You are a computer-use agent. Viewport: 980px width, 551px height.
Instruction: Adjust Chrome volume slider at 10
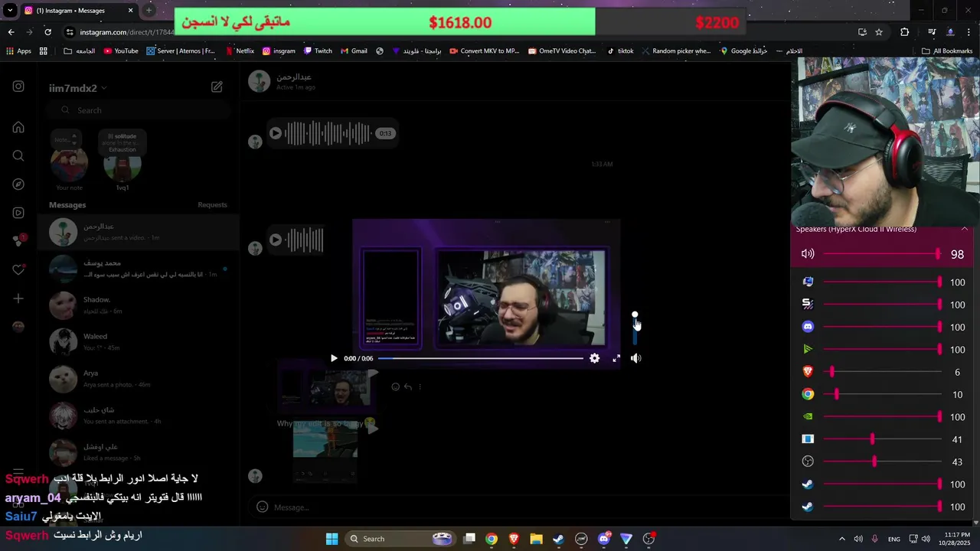(882, 394)
